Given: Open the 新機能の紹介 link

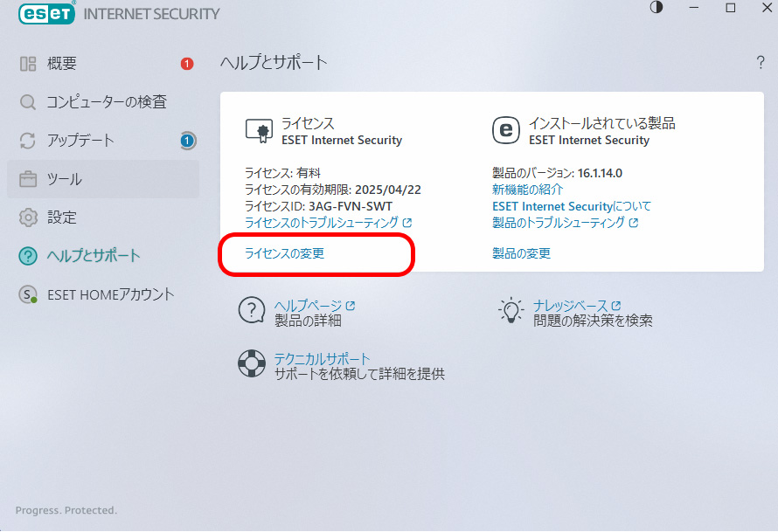Looking at the screenshot, I should (x=527, y=190).
